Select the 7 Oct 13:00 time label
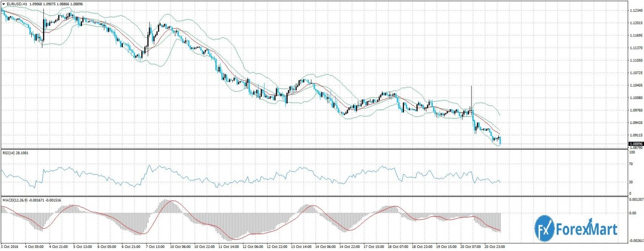Image resolution: width=644 pixels, height=251 pixels. 156,247
